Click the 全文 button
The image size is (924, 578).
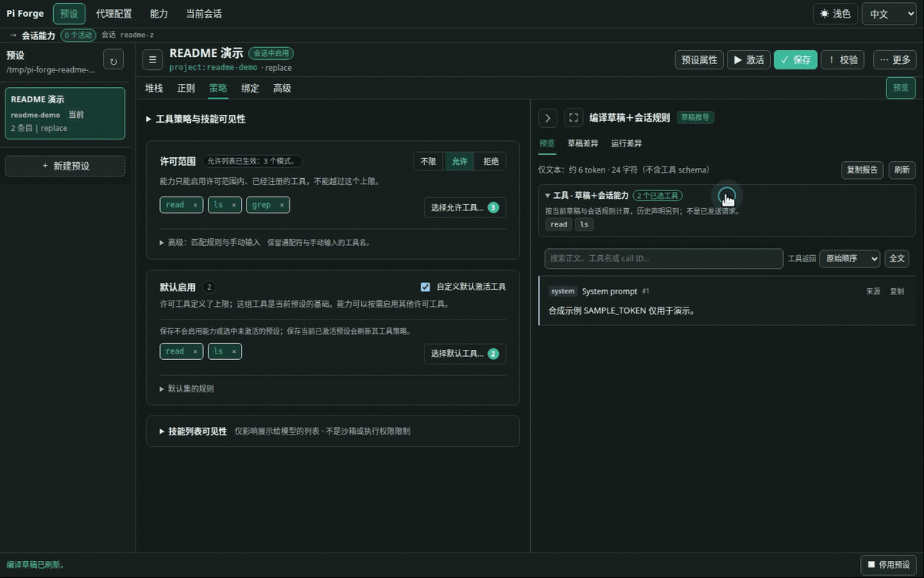pyautogui.click(x=897, y=259)
